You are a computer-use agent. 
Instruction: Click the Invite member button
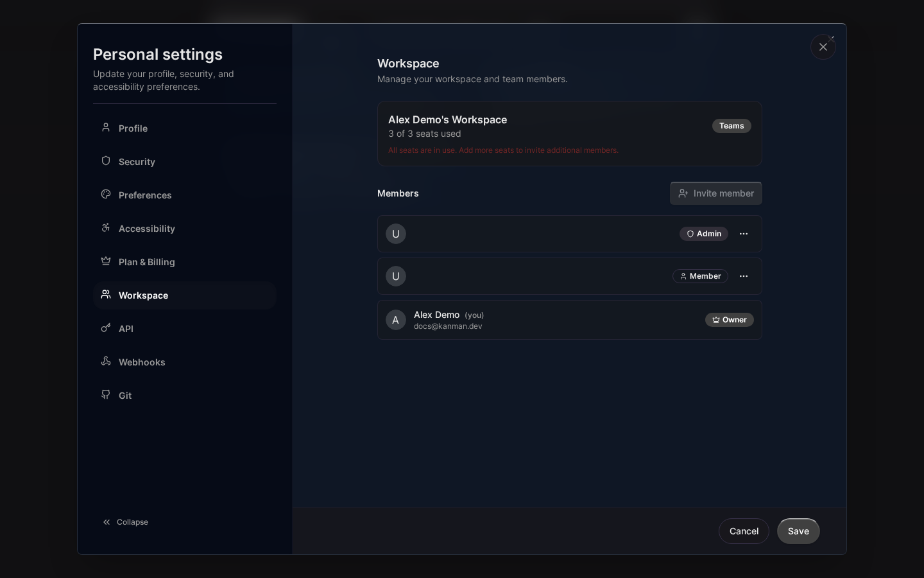(716, 193)
